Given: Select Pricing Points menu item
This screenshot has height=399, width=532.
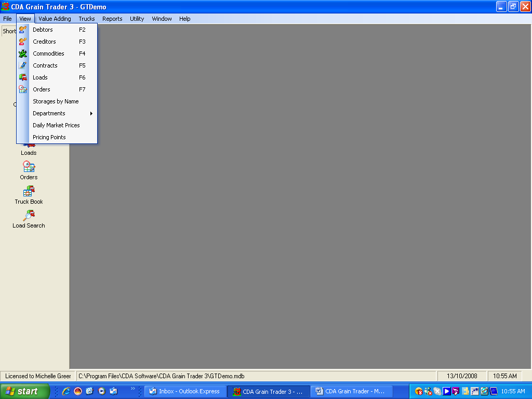Looking at the screenshot, I should (x=49, y=137).
